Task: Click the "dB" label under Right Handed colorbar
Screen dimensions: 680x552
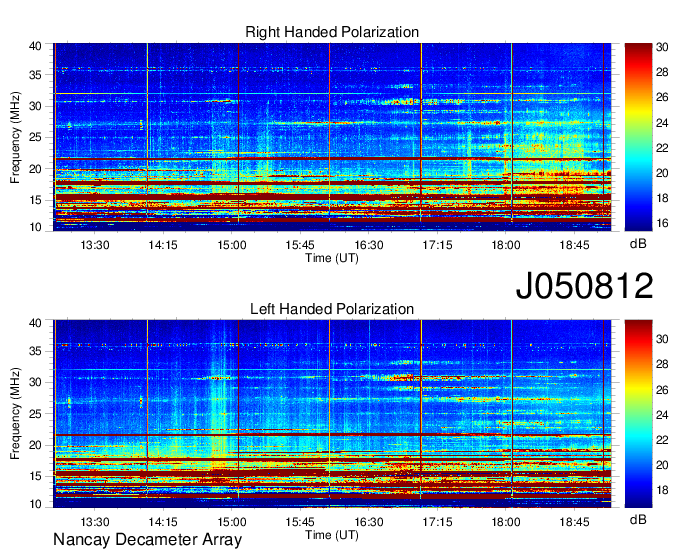Action: pos(638,244)
